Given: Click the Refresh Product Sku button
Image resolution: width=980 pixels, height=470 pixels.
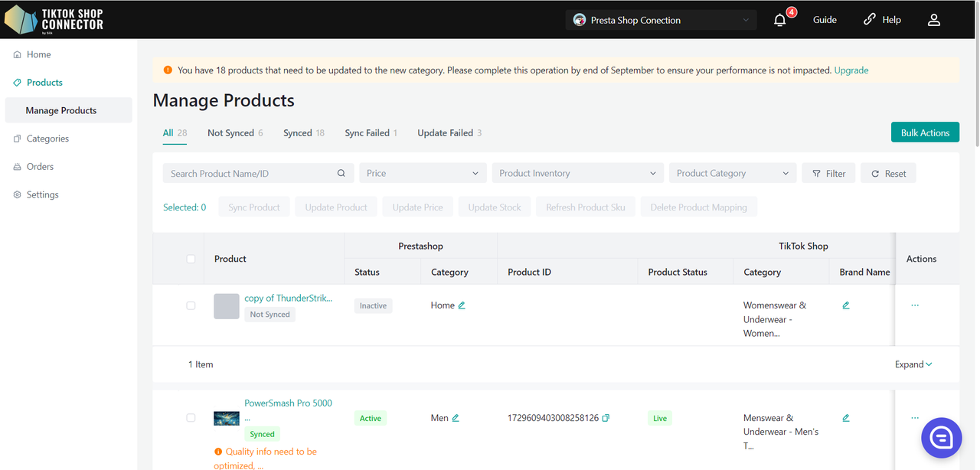Looking at the screenshot, I should pyautogui.click(x=586, y=207).
